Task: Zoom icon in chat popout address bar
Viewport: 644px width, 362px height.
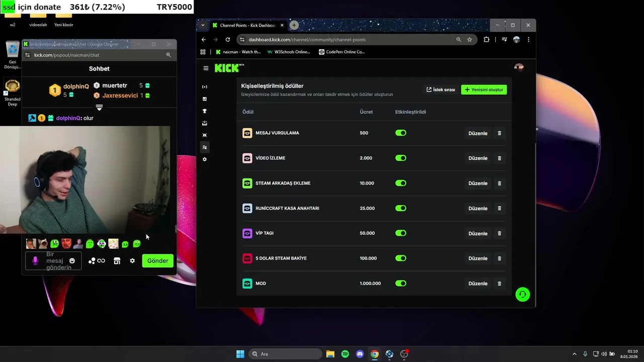Action: click(169, 55)
